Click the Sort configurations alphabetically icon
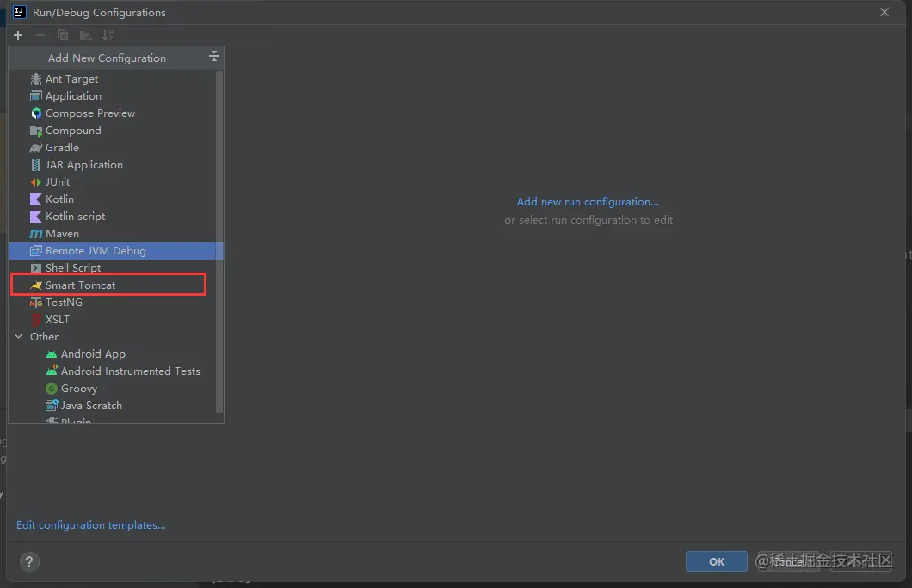The image size is (912, 588). [x=108, y=35]
